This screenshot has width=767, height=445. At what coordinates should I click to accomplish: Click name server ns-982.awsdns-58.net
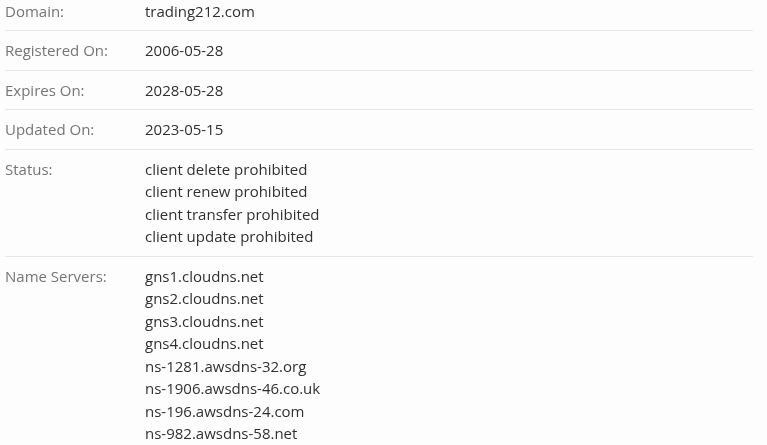[x=221, y=434]
